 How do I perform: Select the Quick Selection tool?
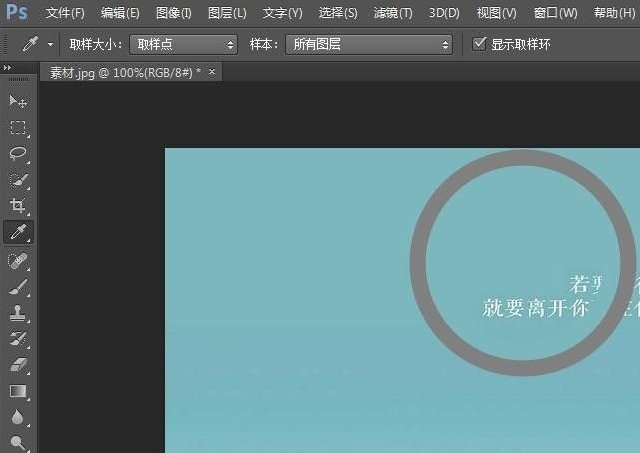pyautogui.click(x=18, y=180)
